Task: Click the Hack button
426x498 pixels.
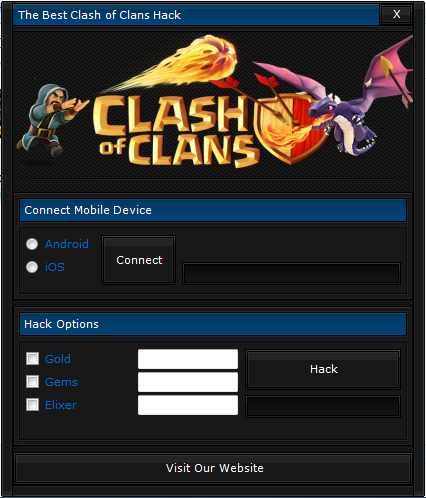Action: [x=323, y=369]
